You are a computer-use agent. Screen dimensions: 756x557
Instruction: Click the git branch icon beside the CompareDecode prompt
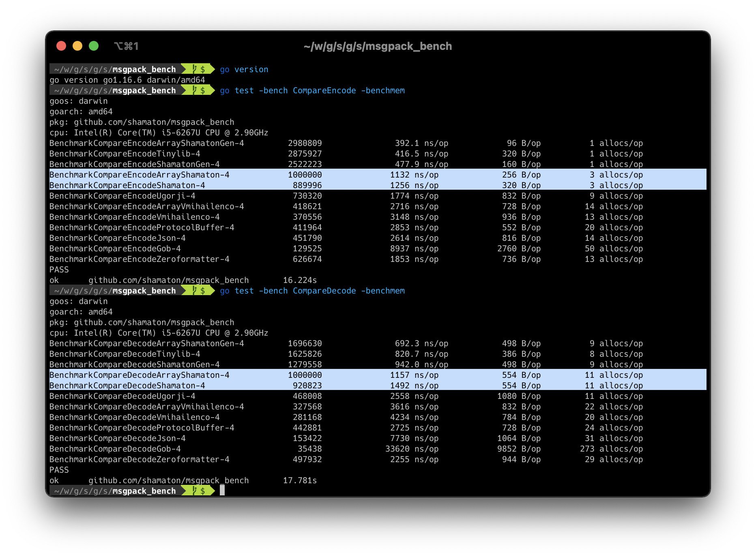pos(195,291)
